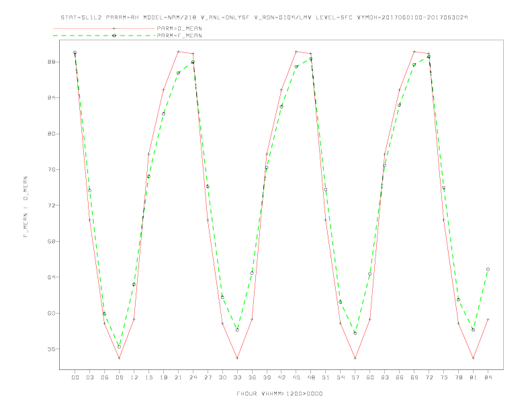
Task: Click the x-axis tick label 15
Action: coord(149,377)
